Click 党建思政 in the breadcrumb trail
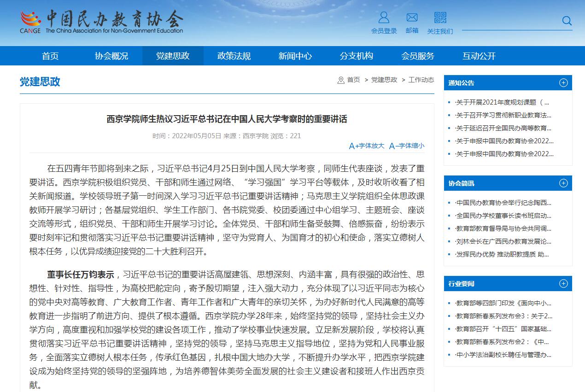Viewport: 585px width, 392px height. pos(384,80)
